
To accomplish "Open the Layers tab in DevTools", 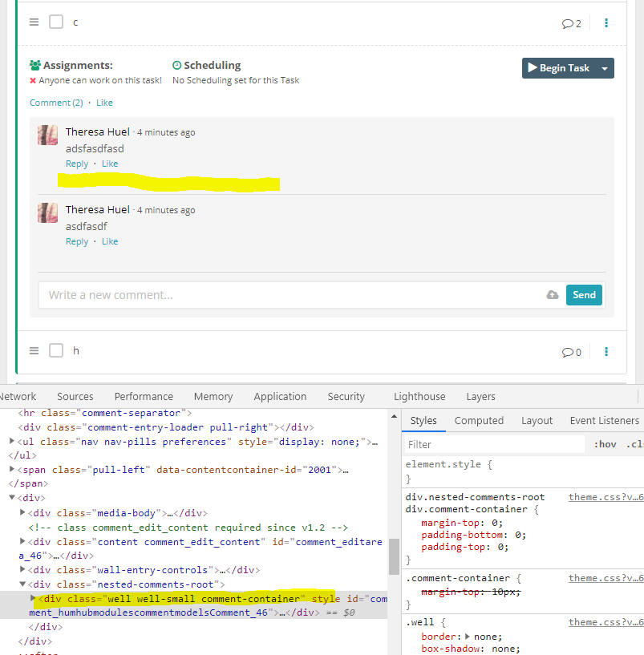I will coord(480,396).
